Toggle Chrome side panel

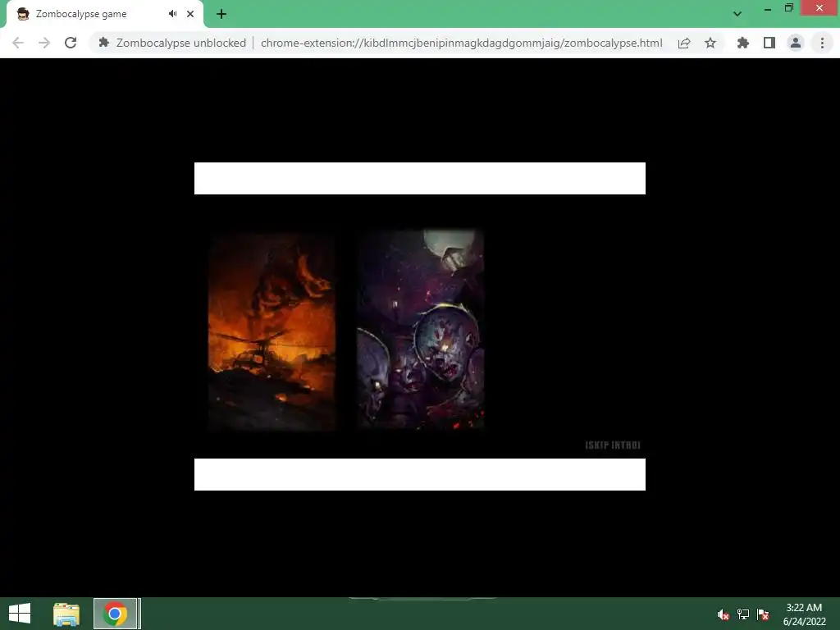coord(769,43)
